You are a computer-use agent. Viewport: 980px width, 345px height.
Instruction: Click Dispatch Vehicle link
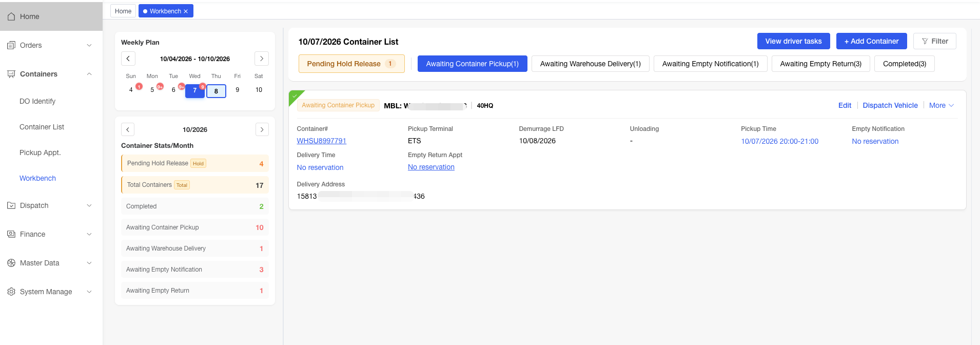pos(890,105)
